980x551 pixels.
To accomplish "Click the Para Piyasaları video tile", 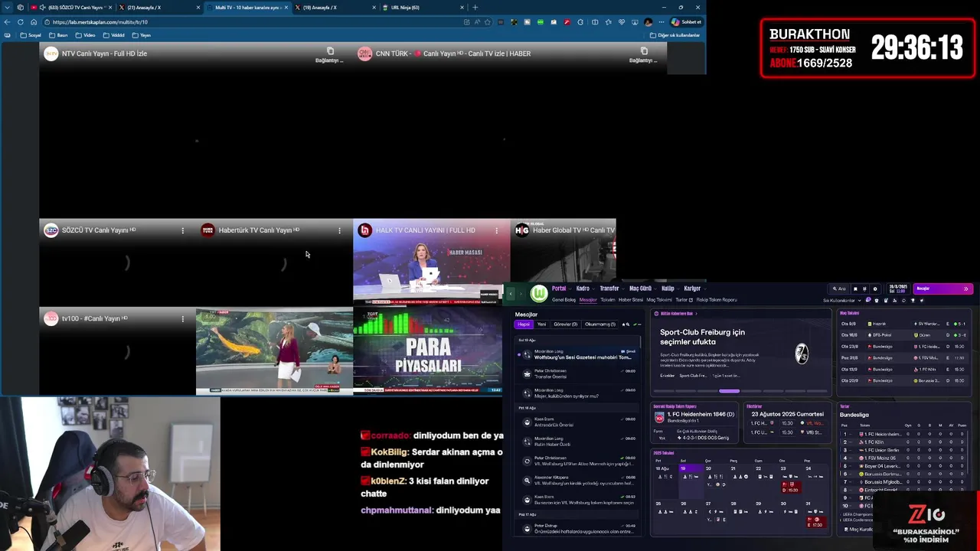I will point(427,351).
